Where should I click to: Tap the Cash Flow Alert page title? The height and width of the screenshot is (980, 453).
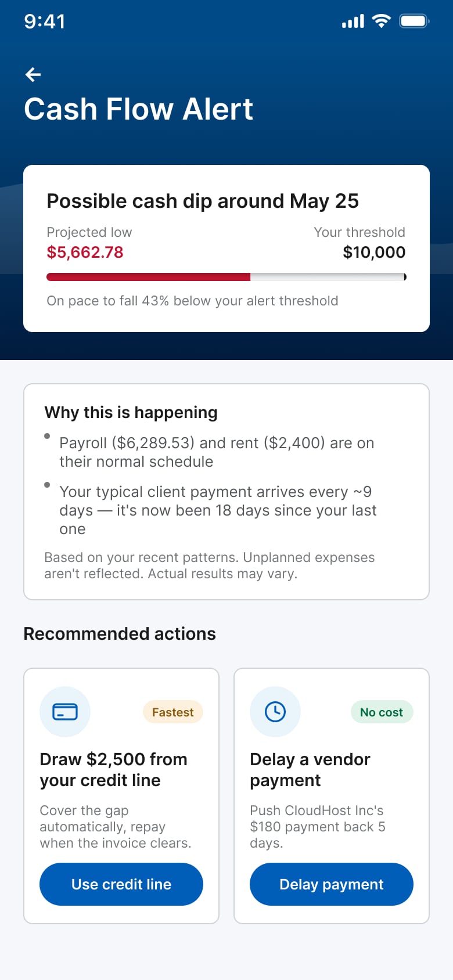[x=139, y=109]
